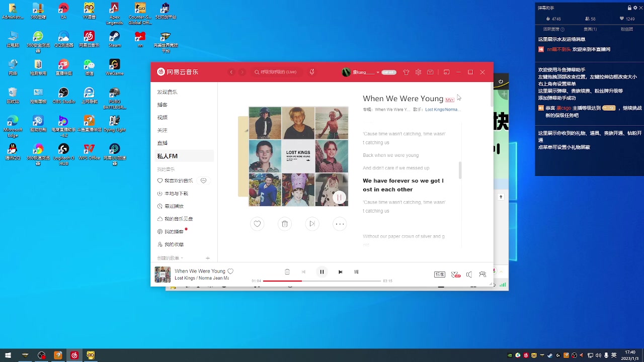Open 我的音乐云盘 in sidebar
This screenshot has height=362, width=644.
[x=175, y=219]
